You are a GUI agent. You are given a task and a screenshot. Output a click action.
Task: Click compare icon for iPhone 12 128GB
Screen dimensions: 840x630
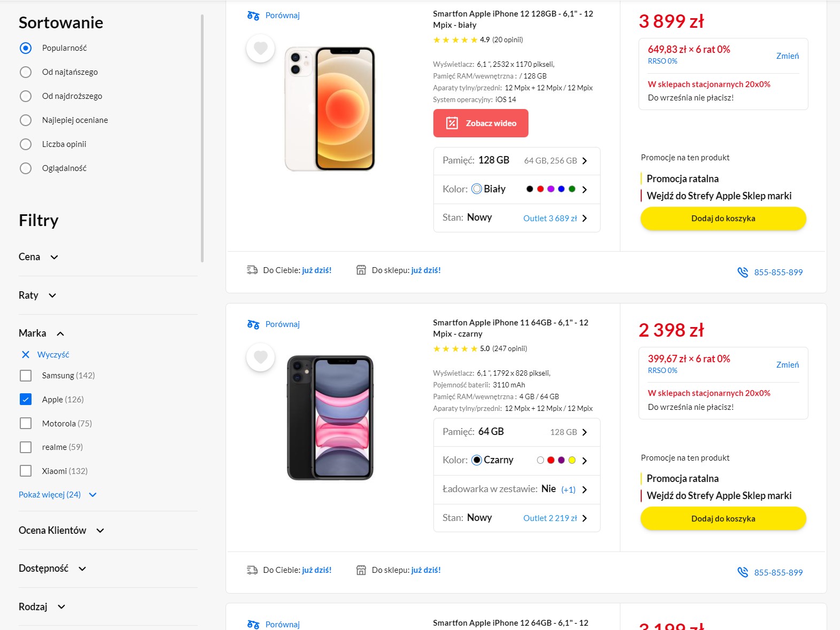point(253,15)
